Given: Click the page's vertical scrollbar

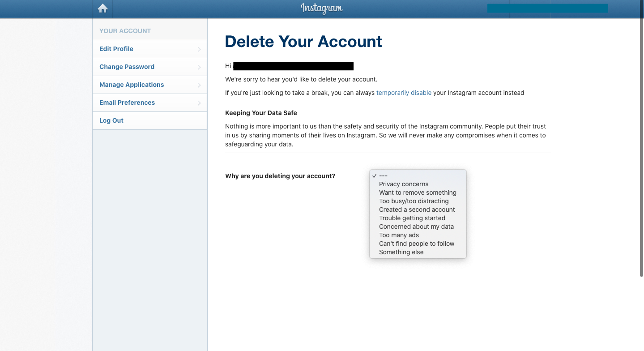Looking at the screenshot, I should coord(642,139).
